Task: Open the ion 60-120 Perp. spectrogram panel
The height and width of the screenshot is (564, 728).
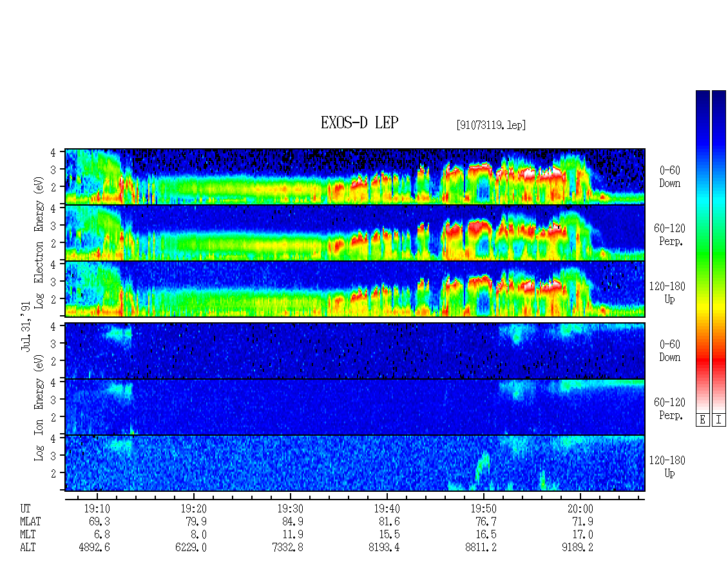Action: coord(355,407)
